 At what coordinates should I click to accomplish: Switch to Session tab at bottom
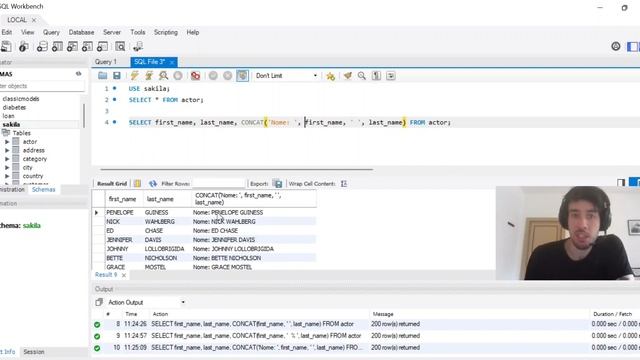[x=34, y=352]
